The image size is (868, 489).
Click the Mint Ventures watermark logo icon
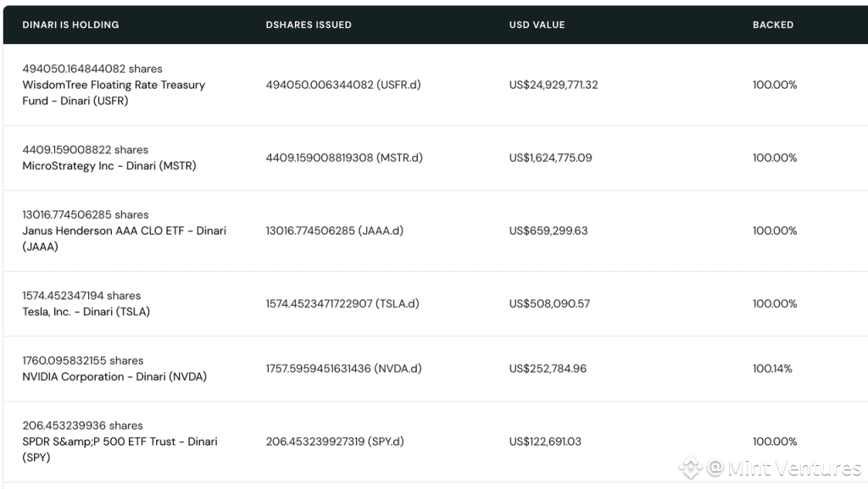pos(691,468)
